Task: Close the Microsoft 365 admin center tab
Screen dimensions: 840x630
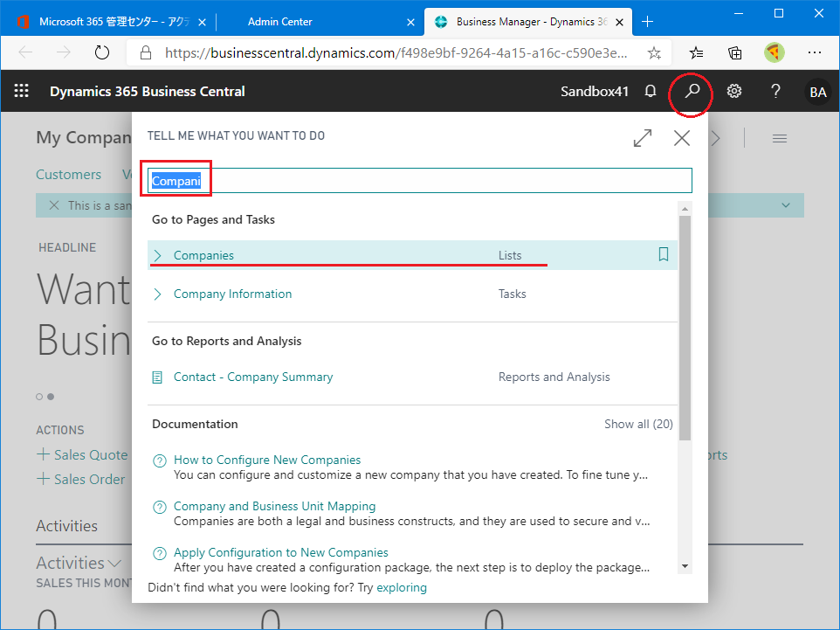Action: point(202,22)
